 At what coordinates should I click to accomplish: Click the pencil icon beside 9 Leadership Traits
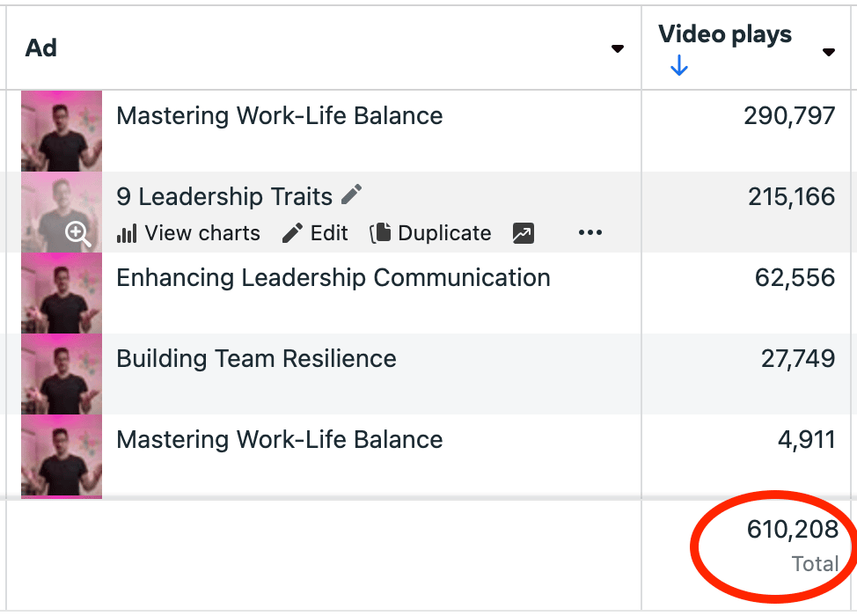[352, 194]
